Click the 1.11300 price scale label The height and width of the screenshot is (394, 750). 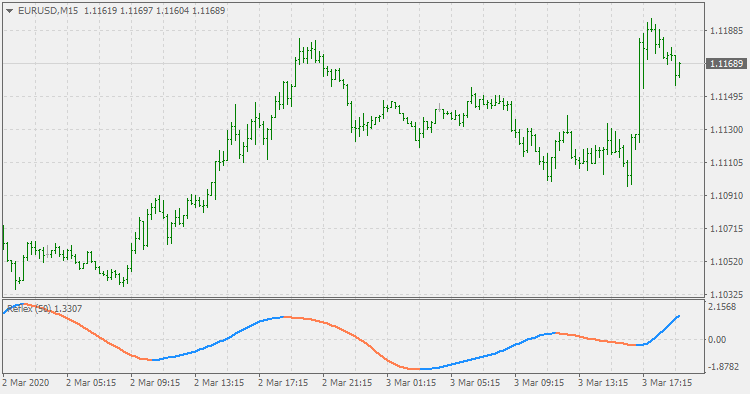coord(727,130)
